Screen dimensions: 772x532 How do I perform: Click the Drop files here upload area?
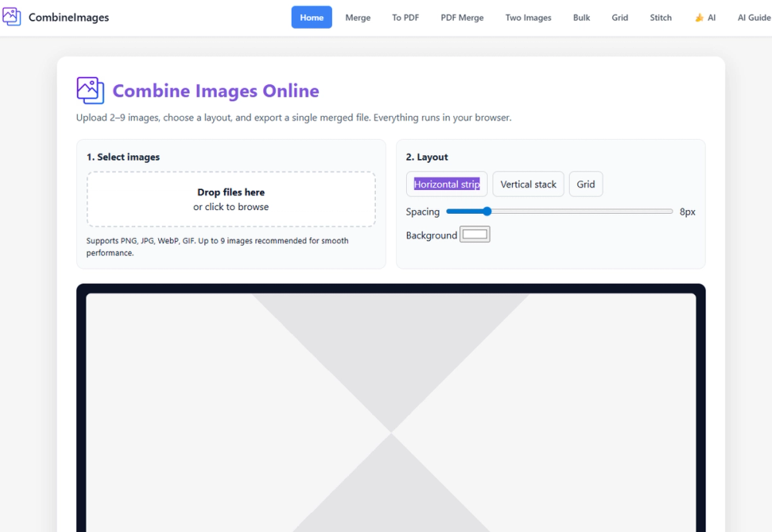click(231, 199)
